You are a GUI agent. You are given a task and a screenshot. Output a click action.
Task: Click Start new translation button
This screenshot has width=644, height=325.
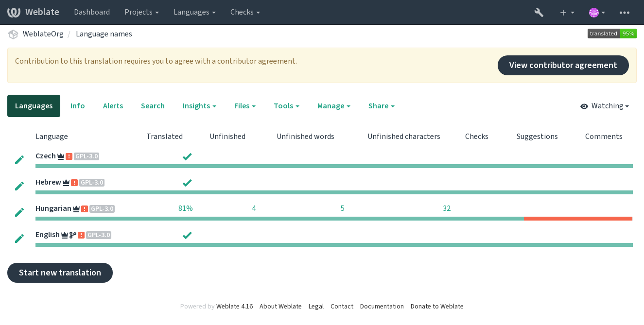[60, 273]
